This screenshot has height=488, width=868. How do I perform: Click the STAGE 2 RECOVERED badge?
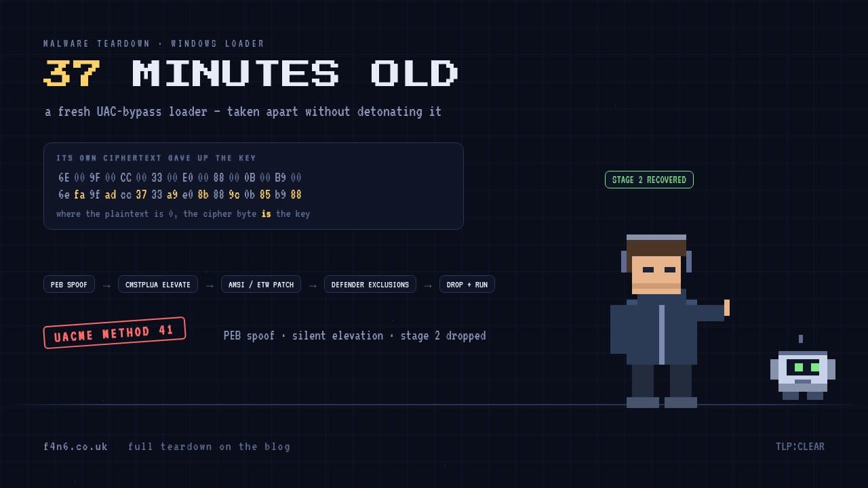point(649,180)
